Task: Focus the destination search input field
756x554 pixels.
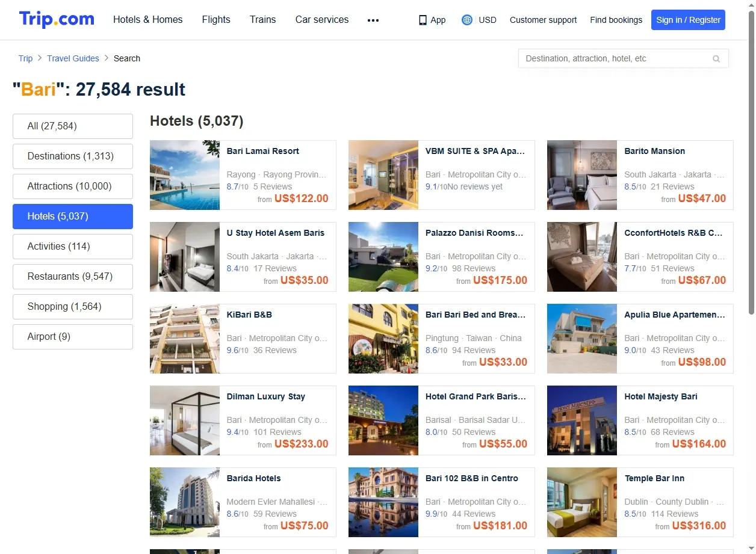Action: 623,58
